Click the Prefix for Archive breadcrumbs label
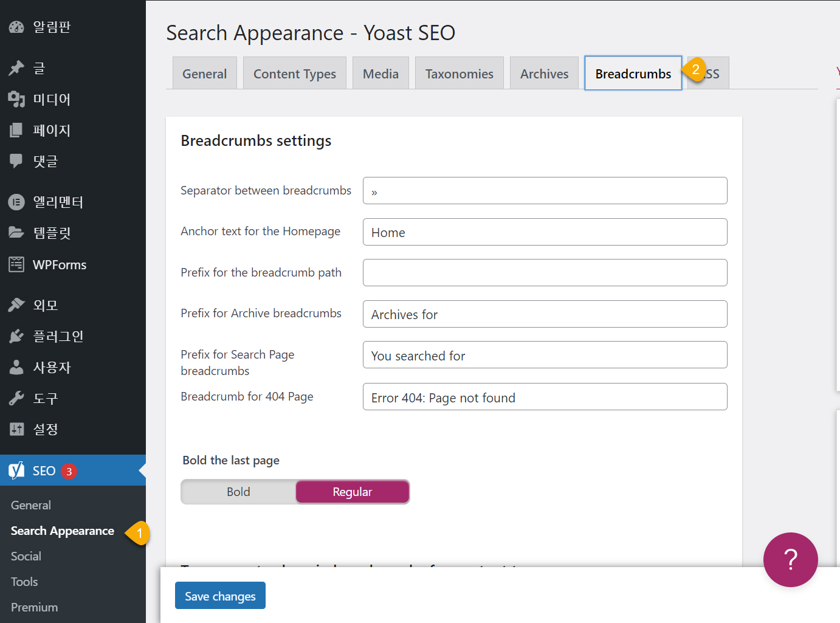 [261, 313]
